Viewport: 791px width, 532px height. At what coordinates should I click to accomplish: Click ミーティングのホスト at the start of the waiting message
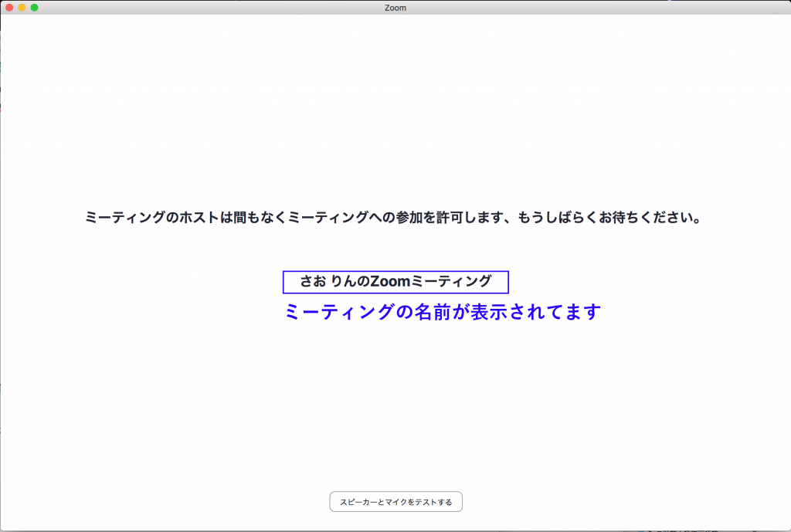point(152,218)
